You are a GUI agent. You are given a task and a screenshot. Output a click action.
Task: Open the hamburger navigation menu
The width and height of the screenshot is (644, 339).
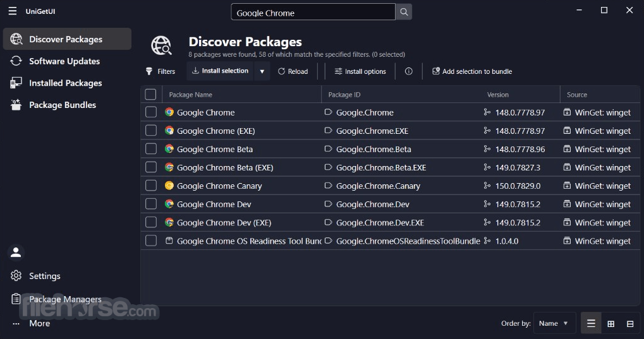coord(13,11)
